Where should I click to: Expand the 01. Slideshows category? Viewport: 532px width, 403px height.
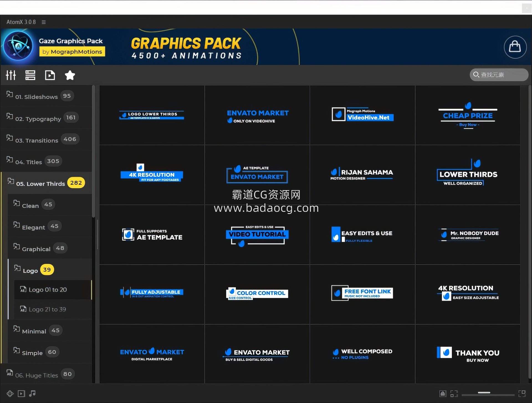(x=46, y=96)
